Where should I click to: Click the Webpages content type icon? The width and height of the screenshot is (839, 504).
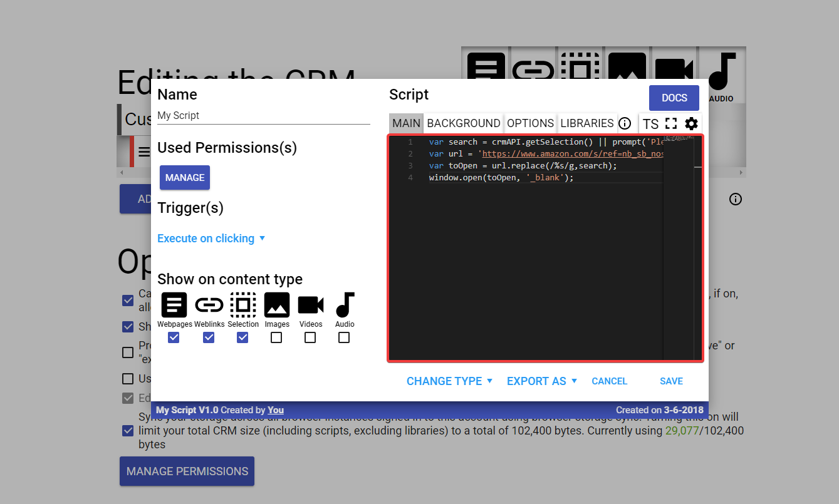tap(174, 305)
